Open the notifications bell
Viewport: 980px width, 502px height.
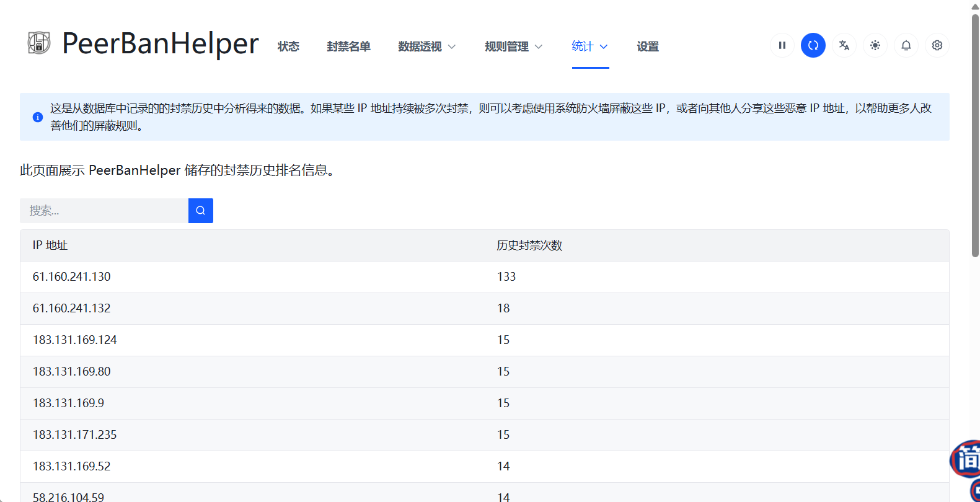[x=906, y=45]
